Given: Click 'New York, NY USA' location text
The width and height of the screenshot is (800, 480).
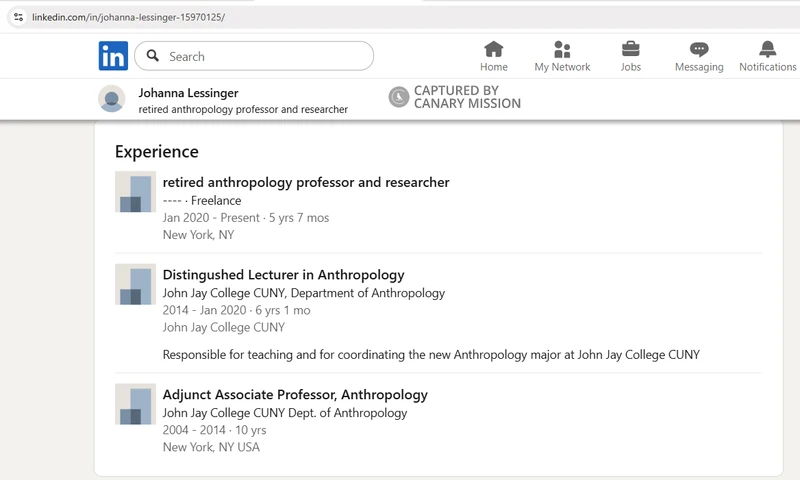Looking at the screenshot, I should tap(211, 447).
